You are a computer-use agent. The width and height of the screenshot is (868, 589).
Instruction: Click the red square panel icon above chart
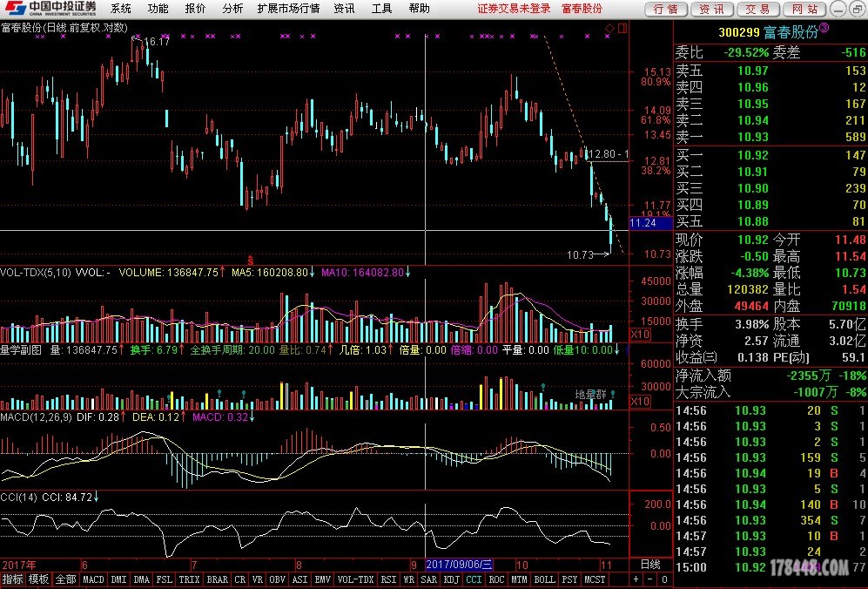622,28
